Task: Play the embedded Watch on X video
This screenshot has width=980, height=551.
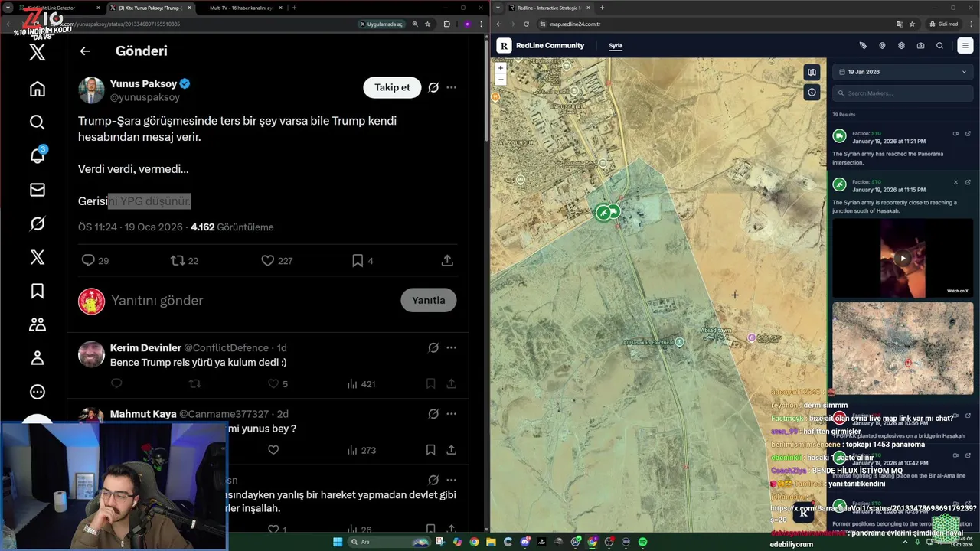Action: click(x=903, y=258)
